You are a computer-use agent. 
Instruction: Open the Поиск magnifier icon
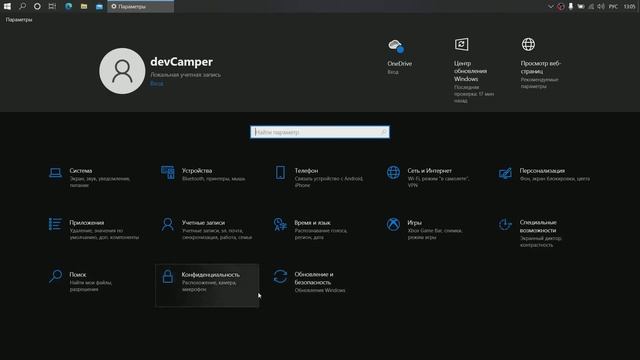56,276
